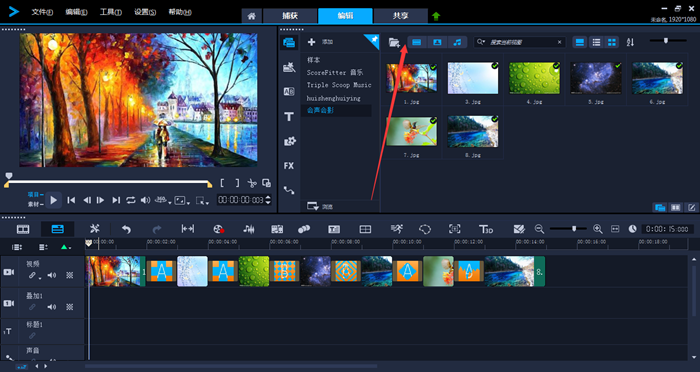Open the motion Path library icon
This screenshot has width=700, height=372.
click(289, 190)
